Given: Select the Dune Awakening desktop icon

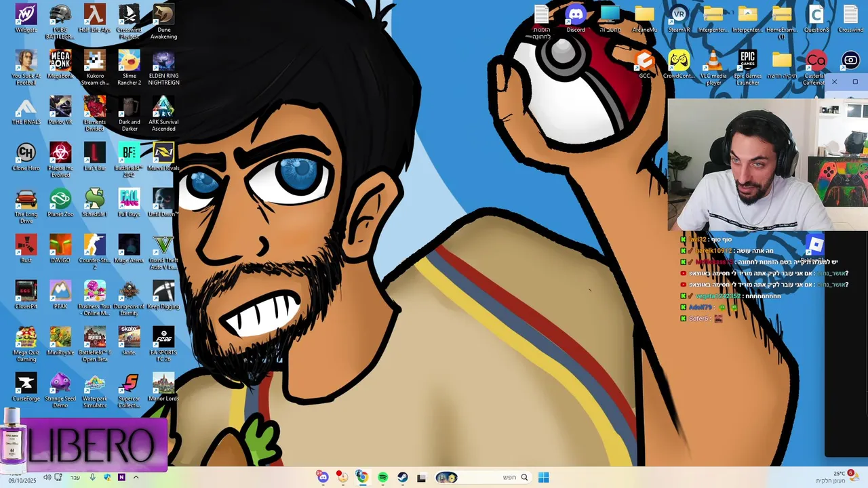Looking at the screenshot, I should [x=163, y=21].
